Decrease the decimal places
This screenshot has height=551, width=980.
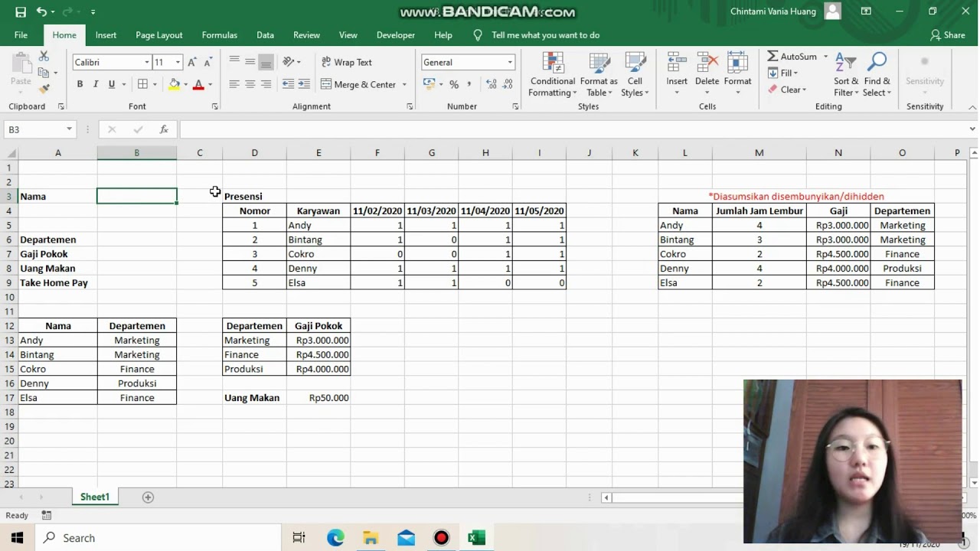[x=507, y=84]
